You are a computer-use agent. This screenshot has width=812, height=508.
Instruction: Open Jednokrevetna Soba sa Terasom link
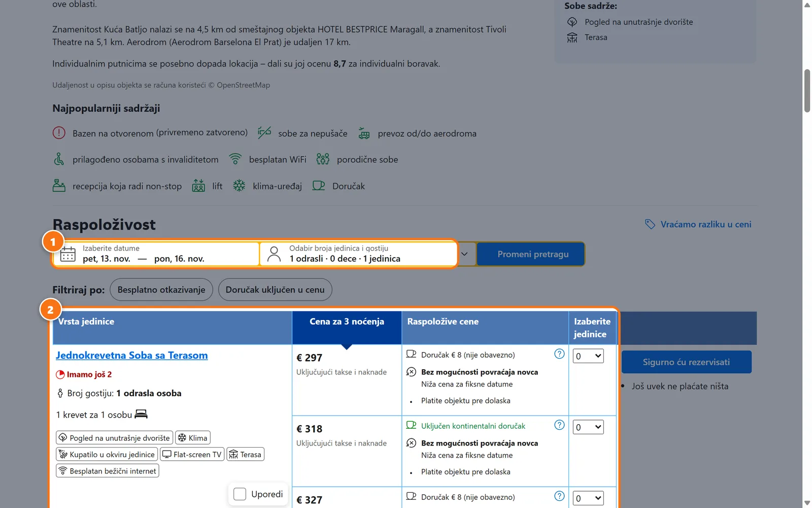132,355
